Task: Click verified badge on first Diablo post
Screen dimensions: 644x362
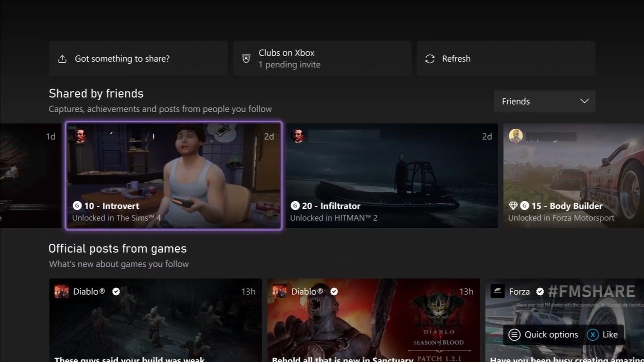Action: pos(116,292)
